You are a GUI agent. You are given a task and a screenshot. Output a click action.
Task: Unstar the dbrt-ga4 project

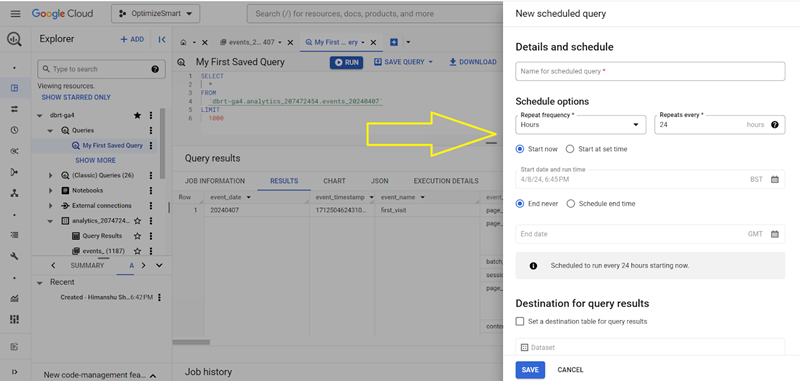coord(137,115)
